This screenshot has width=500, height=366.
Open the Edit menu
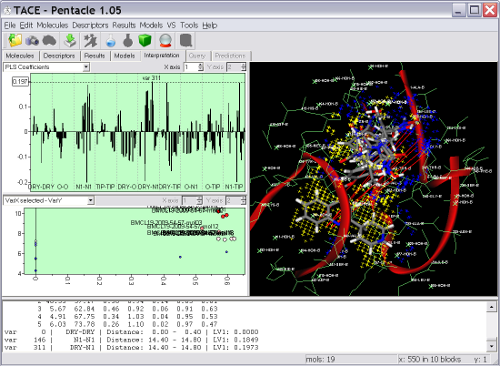[26, 25]
